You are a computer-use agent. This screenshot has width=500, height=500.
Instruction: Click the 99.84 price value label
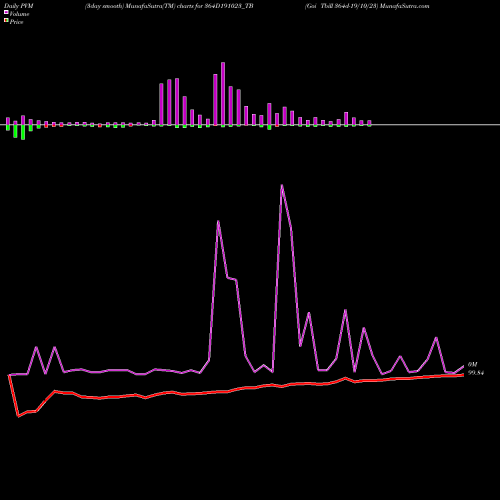click(x=476, y=373)
